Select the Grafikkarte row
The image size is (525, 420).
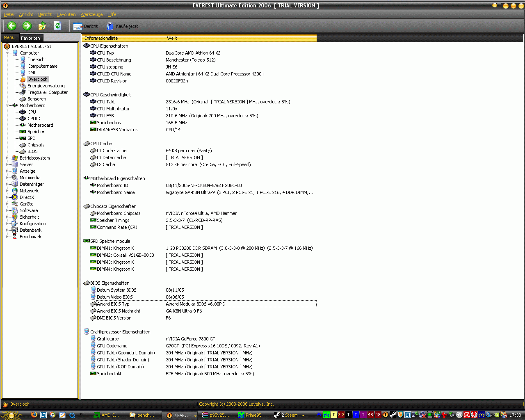199,339
